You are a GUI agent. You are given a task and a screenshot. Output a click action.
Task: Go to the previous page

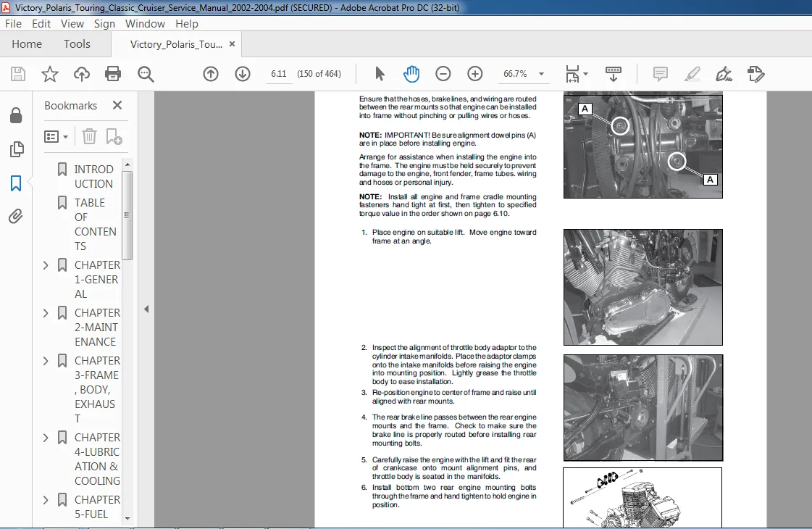[x=211, y=74]
